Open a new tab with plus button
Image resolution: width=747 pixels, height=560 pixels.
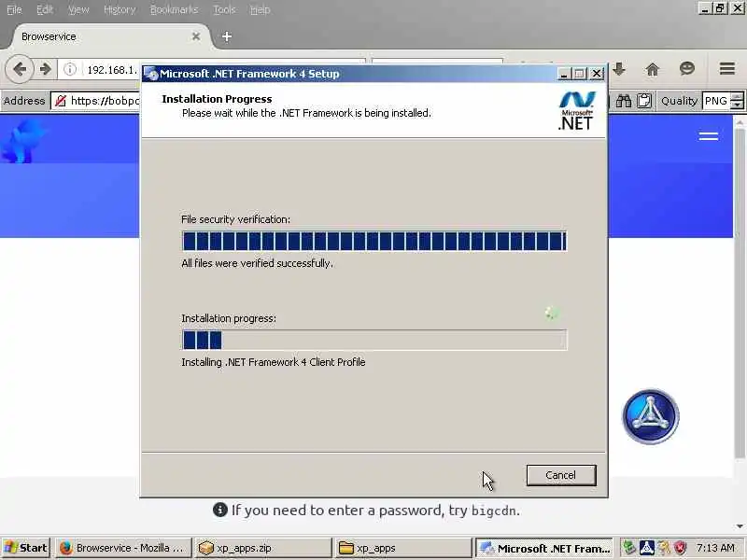click(x=227, y=36)
